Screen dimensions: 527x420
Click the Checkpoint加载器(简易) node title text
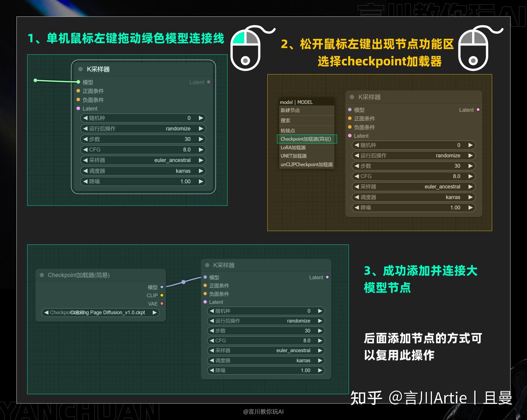tap(79, 275)
